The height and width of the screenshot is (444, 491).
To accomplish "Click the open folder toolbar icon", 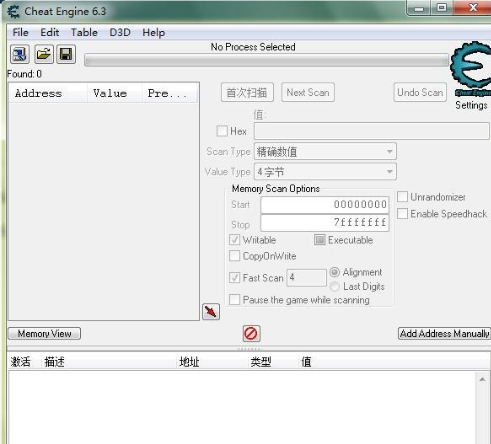I will click(44, 54).
